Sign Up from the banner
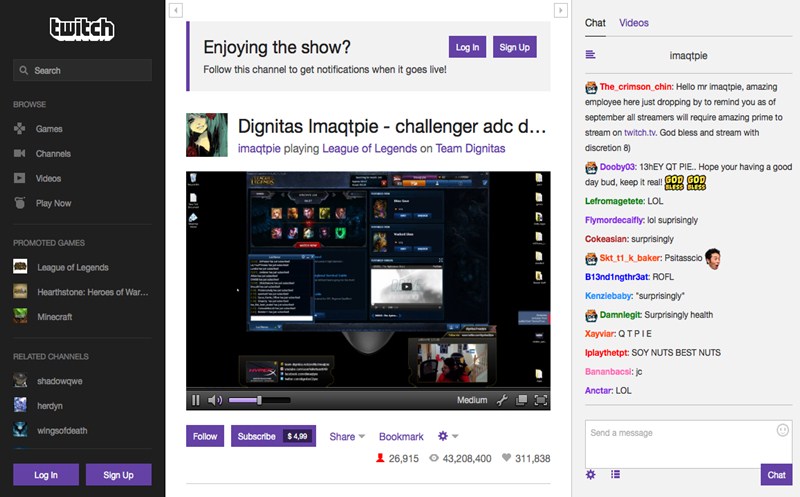The height and width of the screenshot is (497, 800). (514, 47)
